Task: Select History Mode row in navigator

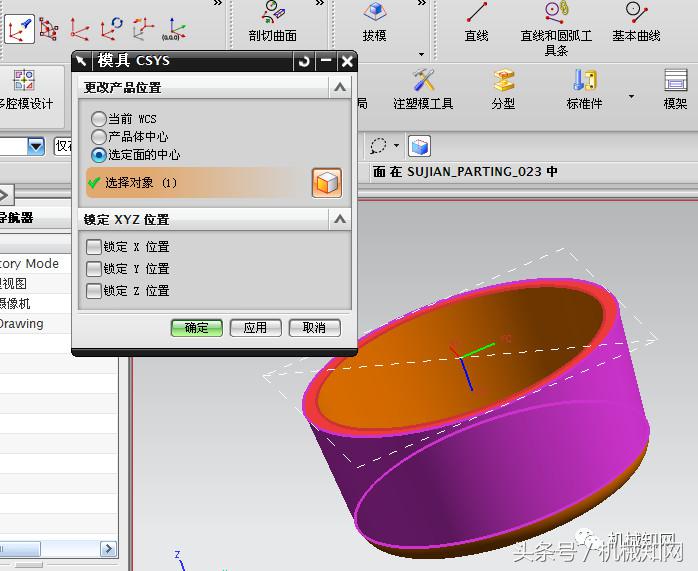Action: [x=35, y=263]
